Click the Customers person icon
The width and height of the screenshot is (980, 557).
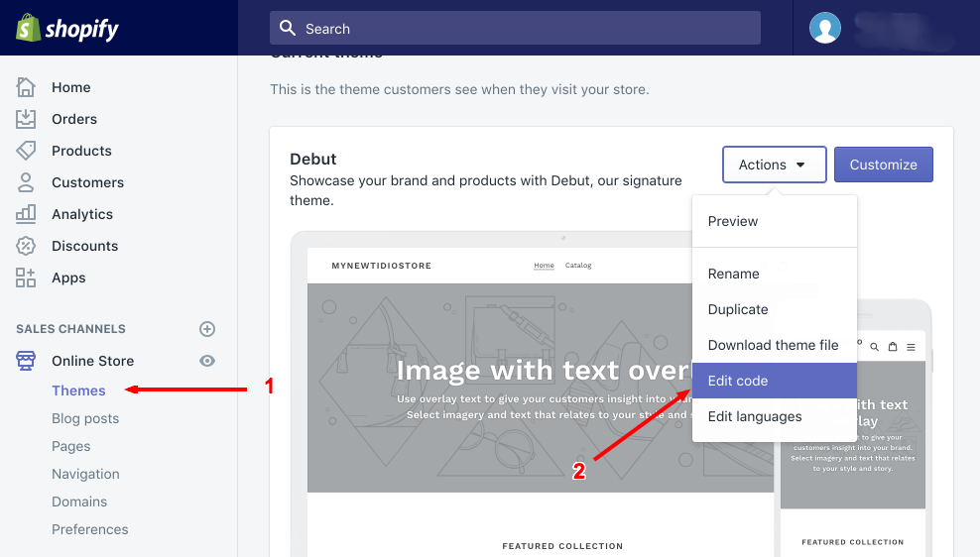pyautogui.click(x=26, y=182)
